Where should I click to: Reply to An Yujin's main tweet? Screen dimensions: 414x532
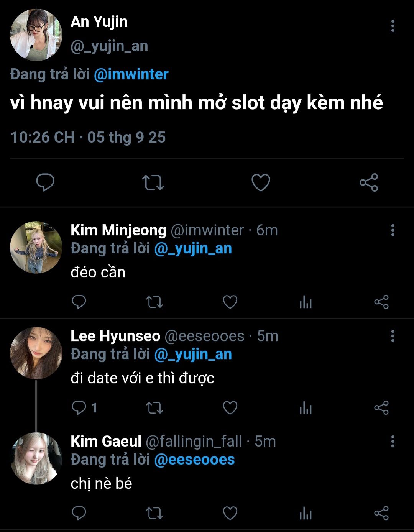click(45, 182)
